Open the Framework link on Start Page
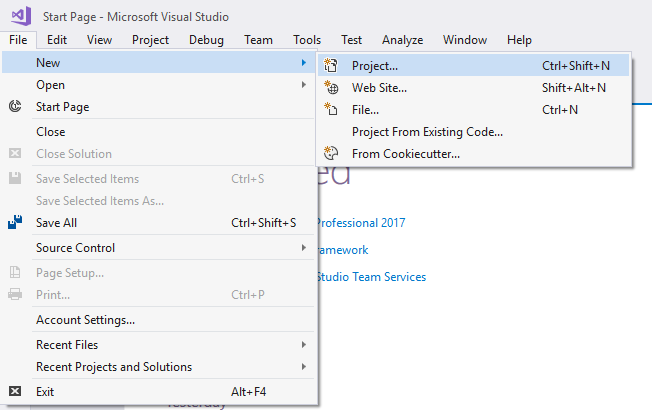The height and width of the screenshot is (410, 652). click(343, 249)
